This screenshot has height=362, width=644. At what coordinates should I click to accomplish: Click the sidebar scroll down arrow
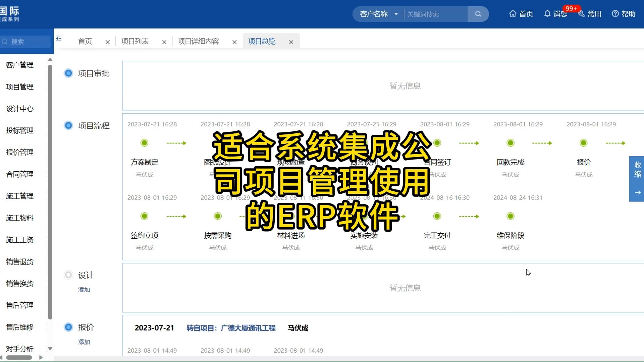50,349
